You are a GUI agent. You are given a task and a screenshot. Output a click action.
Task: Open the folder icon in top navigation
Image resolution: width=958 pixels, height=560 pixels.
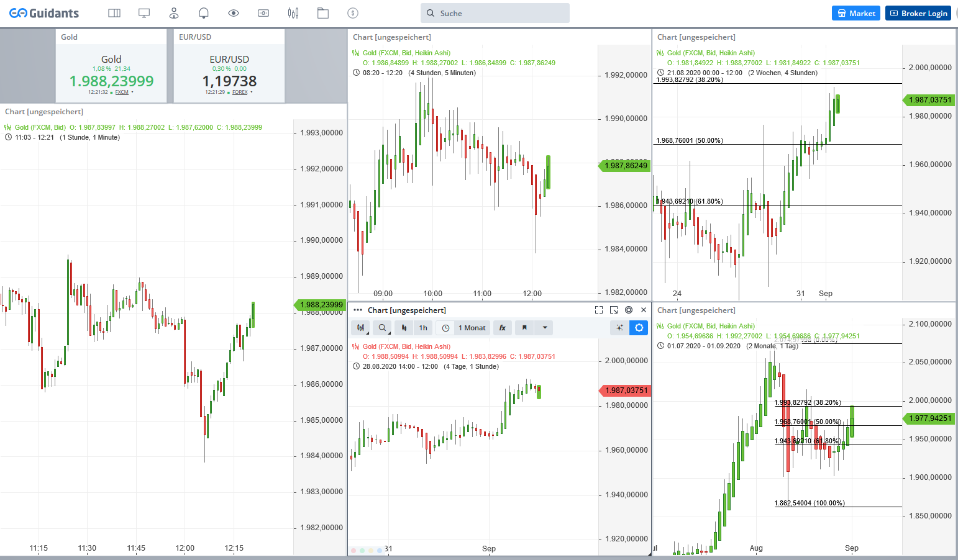(323, 13)
